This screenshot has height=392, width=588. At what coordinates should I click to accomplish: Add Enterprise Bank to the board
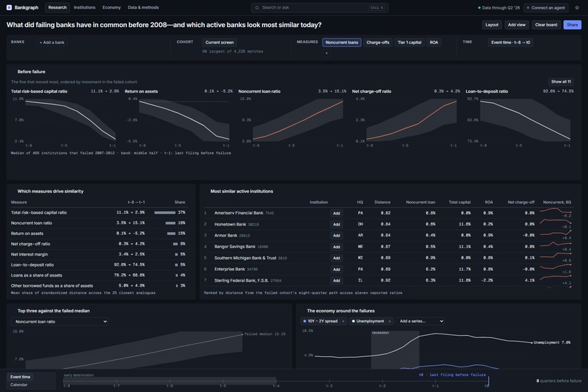[x=336, y=269]
